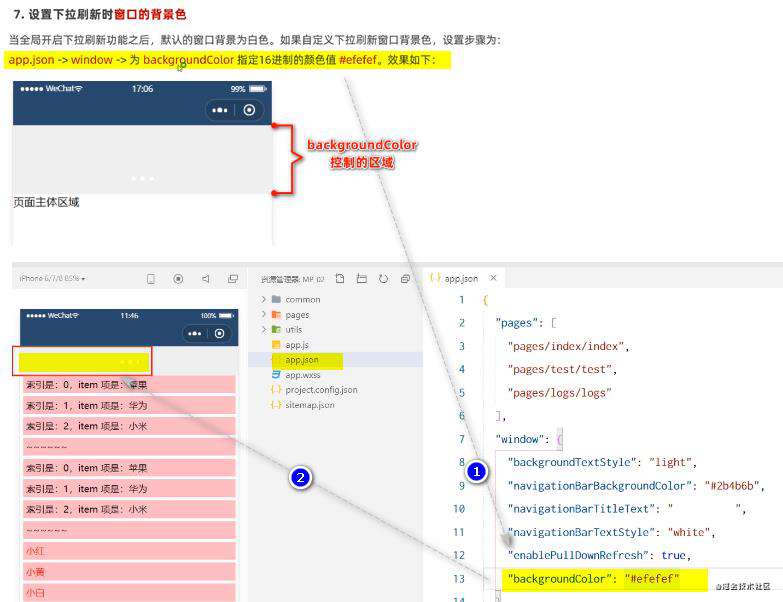Open capsule menu dots in upper phone preview
The image size is (783, 602).
pos(219,110)
